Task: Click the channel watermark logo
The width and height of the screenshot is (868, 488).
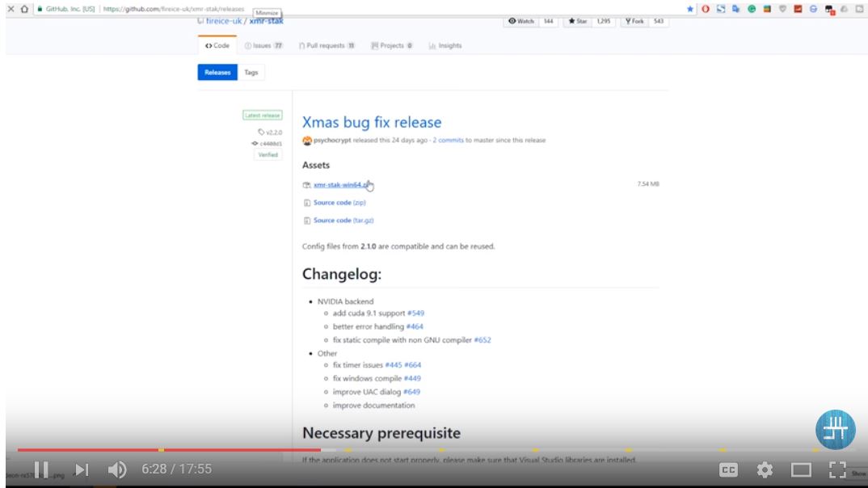Action: click(836, 429)
